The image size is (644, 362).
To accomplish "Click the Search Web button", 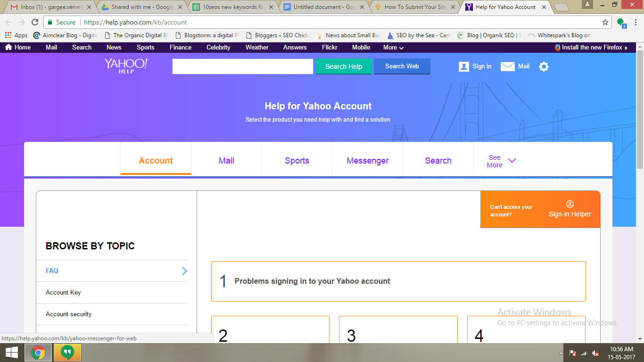I will [402, 66].
